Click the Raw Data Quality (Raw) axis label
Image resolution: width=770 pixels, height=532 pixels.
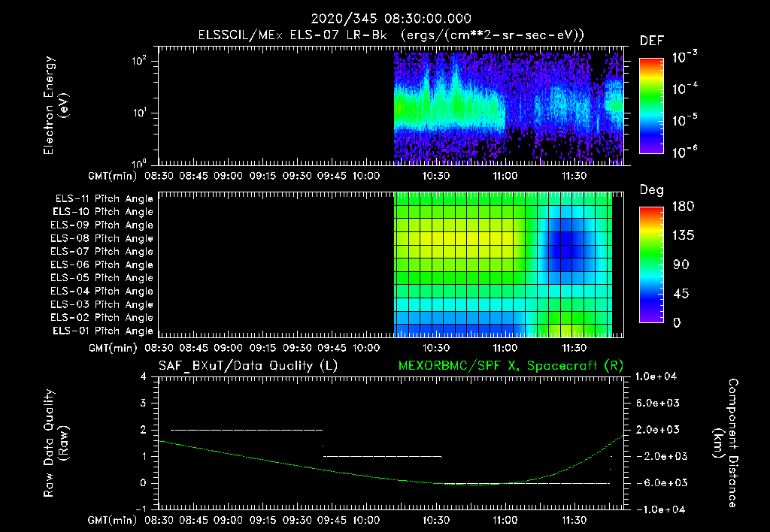pos(56,443)
